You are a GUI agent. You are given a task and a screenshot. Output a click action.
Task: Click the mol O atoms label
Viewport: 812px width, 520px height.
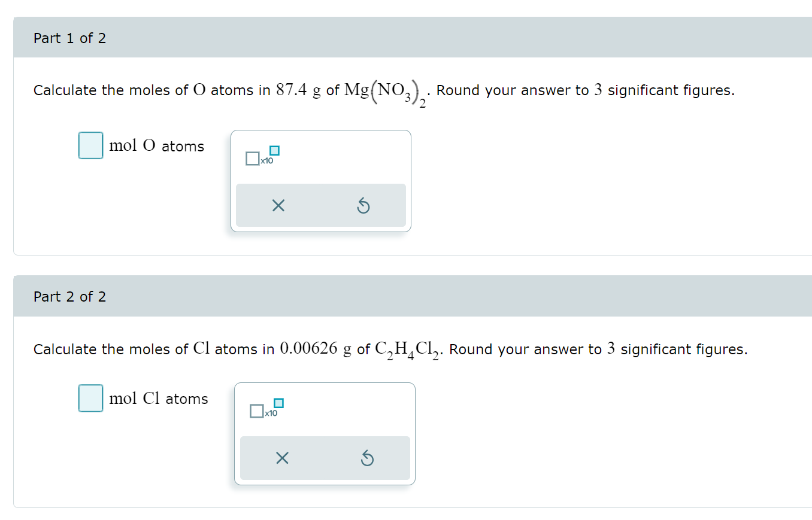click(x=156, y=145)
